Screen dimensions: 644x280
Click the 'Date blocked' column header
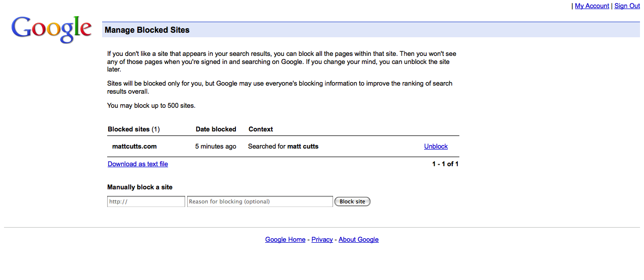pyautogui.click(x=216, y=129)
